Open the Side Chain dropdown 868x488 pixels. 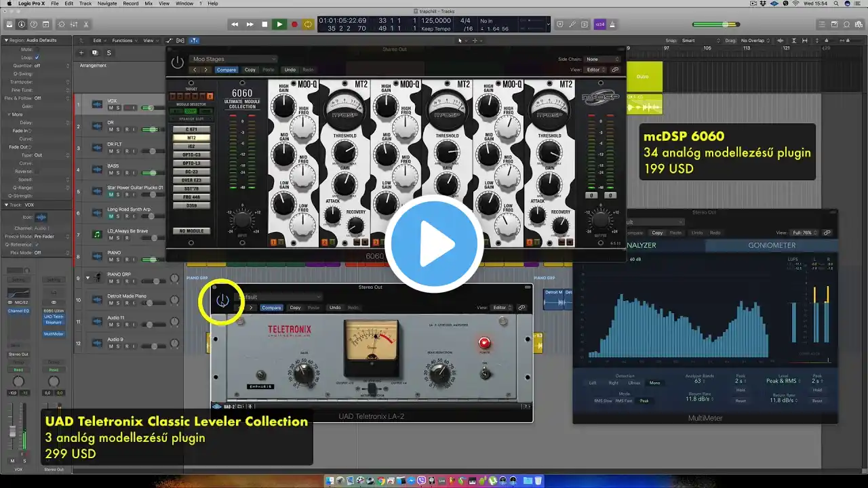tap(601, 60)
